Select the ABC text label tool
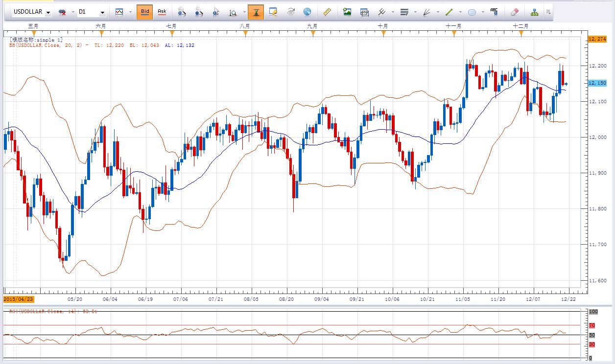 [494, 12]
